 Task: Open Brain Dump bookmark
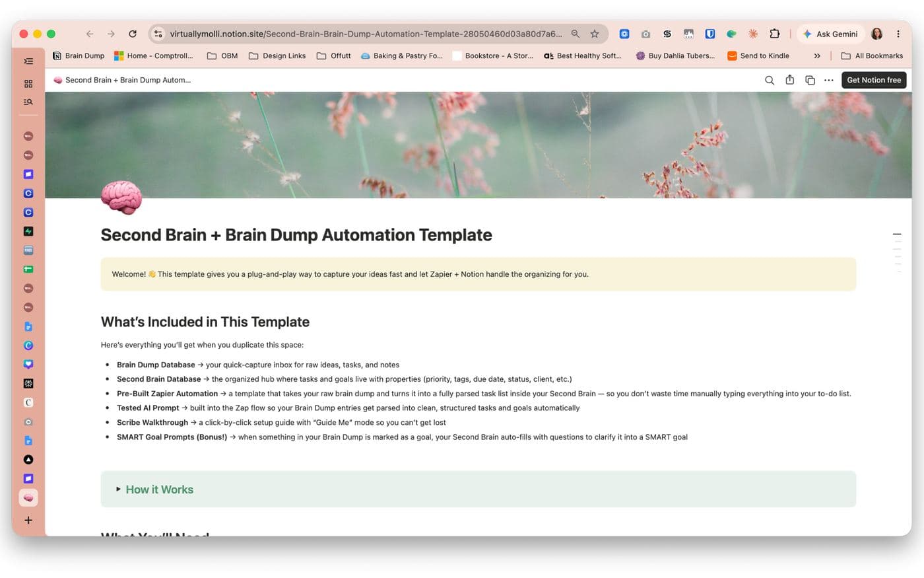79,55
